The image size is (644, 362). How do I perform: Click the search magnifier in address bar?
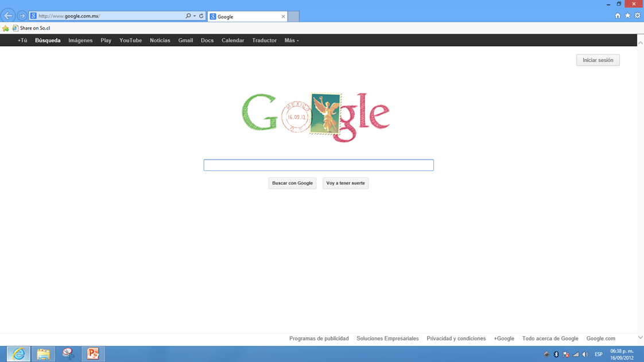(x=188, y=16)
